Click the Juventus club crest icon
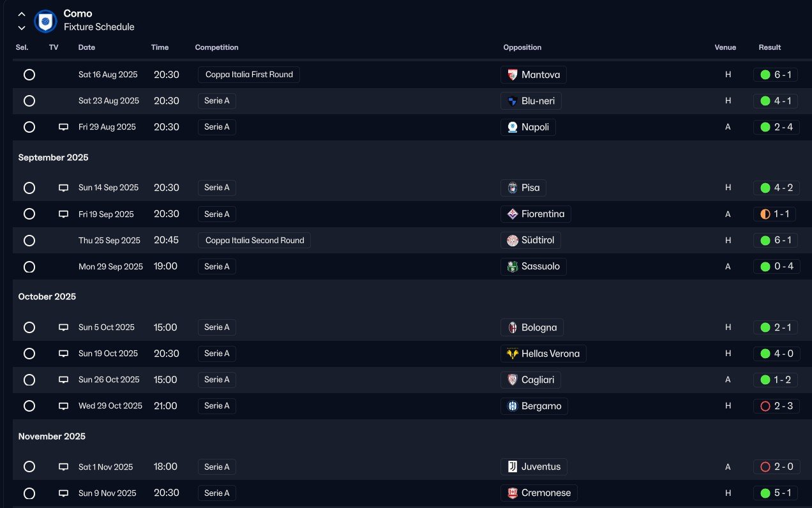The image size is (812, 508). click(x=512, y=467)
